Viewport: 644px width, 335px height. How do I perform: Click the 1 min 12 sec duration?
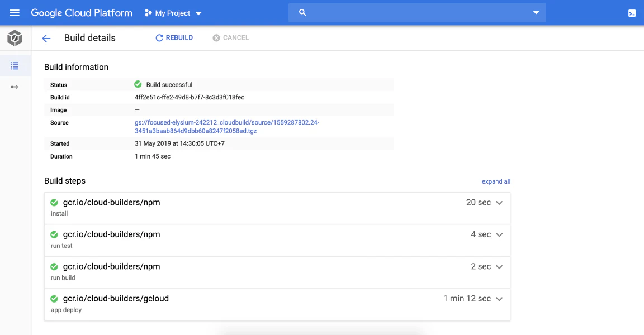point(467,299)
